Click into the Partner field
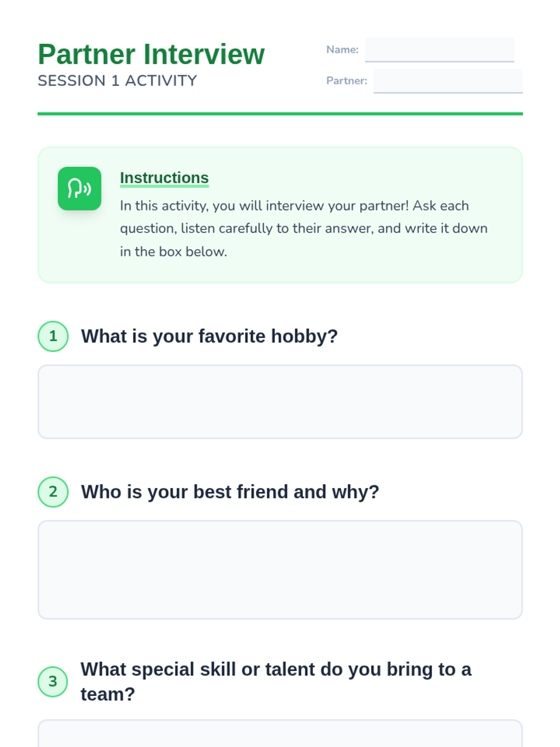 tap(448, 80)
